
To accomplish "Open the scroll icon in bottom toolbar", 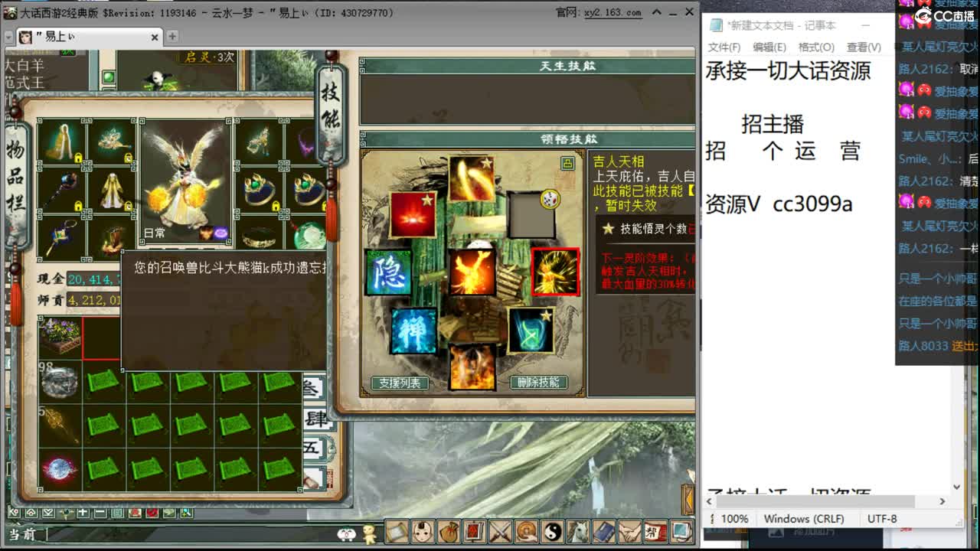I will 397,530.
